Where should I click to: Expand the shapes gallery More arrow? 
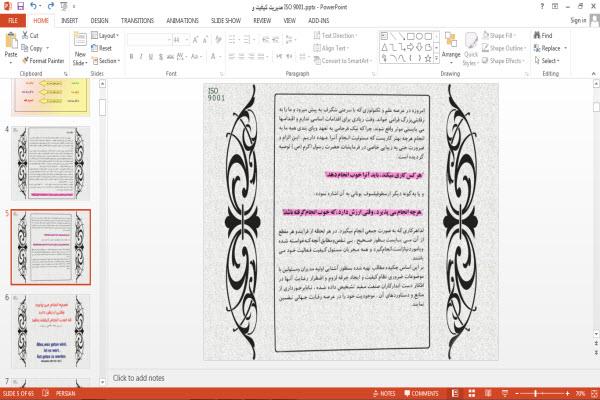436,58
